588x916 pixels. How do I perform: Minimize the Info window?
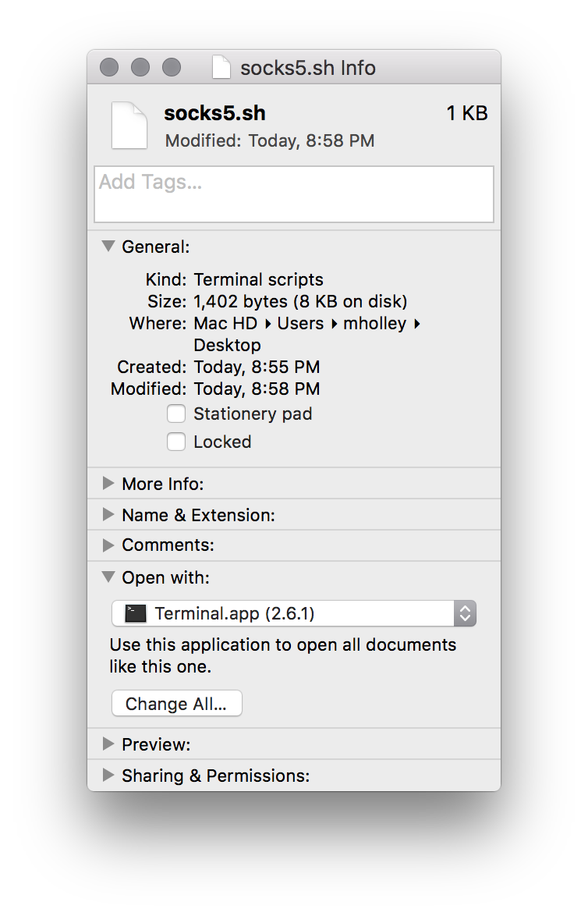[140, 68]
